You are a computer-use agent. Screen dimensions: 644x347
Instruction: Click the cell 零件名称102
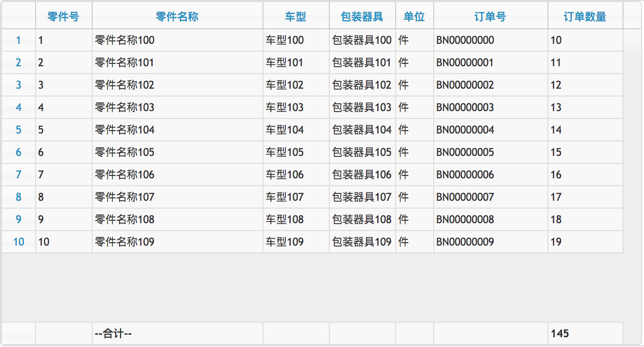tap(178, 85)
